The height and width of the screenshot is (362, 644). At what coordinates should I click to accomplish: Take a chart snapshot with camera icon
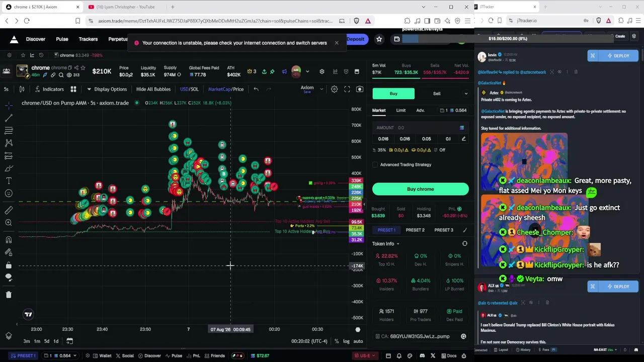pos(360,89)
